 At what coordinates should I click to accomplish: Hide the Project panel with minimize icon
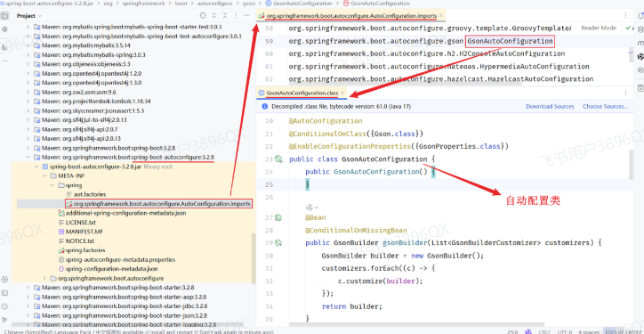point(247,16)
